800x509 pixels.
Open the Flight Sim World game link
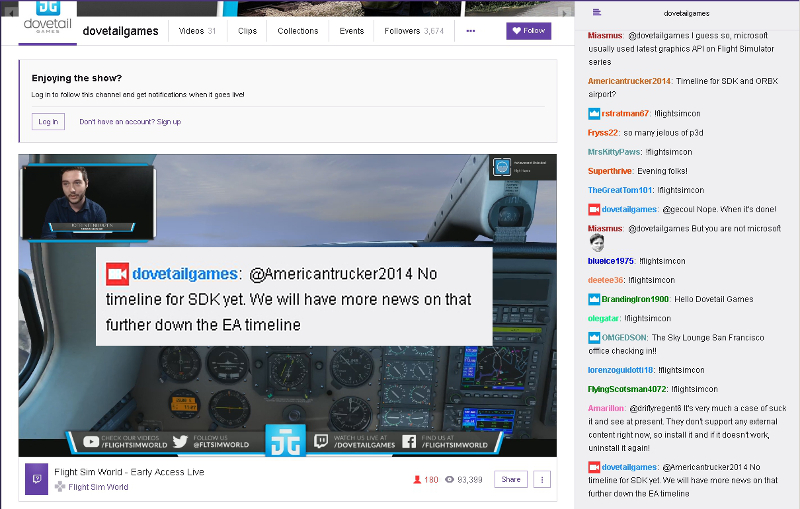coord(98,487)
